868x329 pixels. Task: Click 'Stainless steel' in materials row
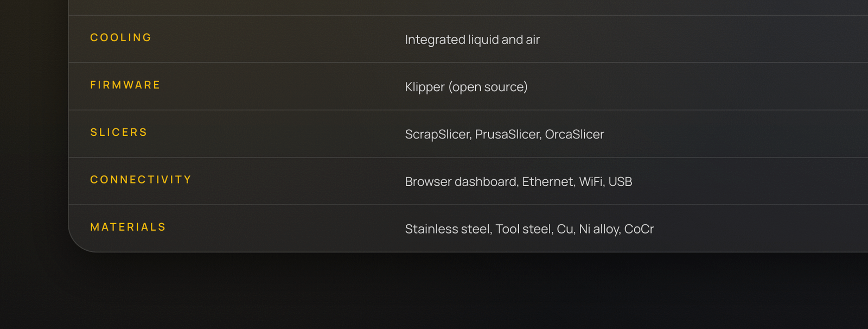coord(448,229)
